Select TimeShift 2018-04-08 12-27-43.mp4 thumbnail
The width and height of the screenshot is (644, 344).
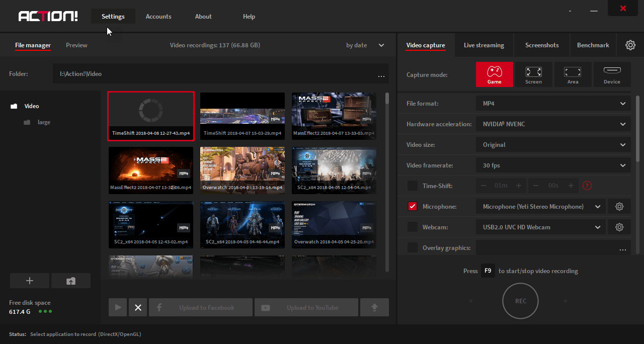[x=151, y=116]
